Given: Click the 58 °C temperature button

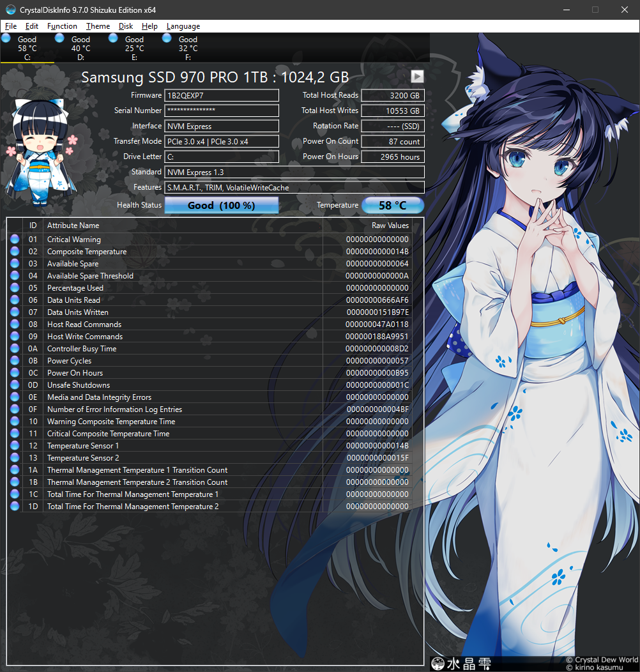Looking at the screenshot, I should [x=393, y=205].
